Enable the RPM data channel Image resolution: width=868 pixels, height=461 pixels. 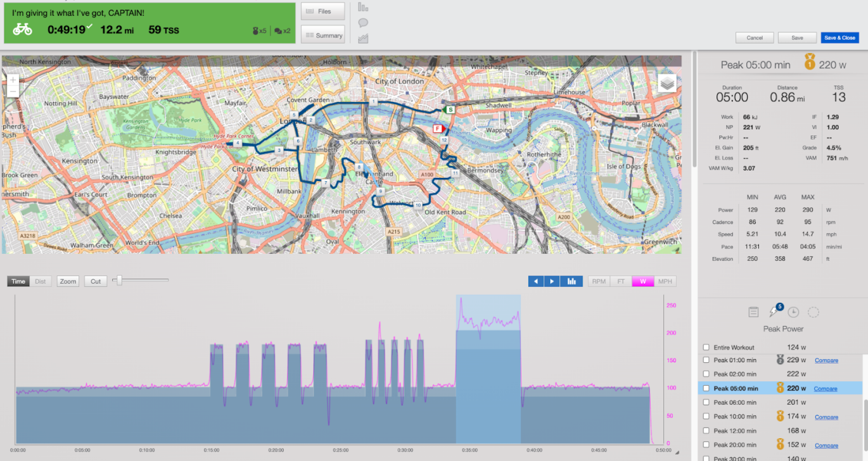click(x=597, y=281)
